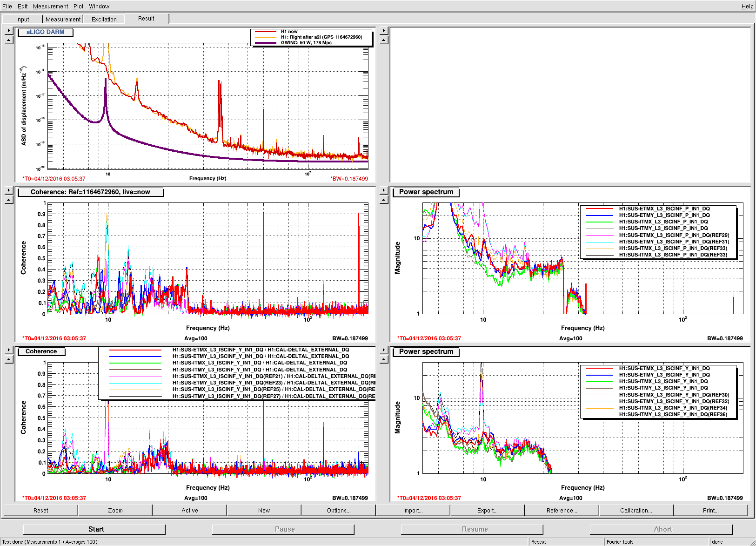This screenshot has width=756, height=546.
Task: Open the plot Options... dialog
Action: (x=339, y=511)
